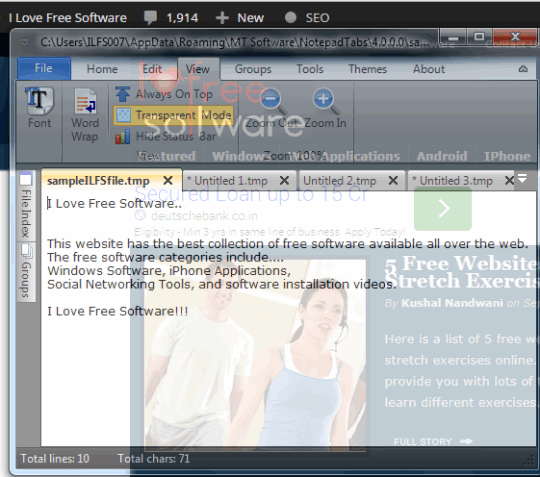Open the Font settings button
This screenshot has width=540, height=477.
pos(39,107)
